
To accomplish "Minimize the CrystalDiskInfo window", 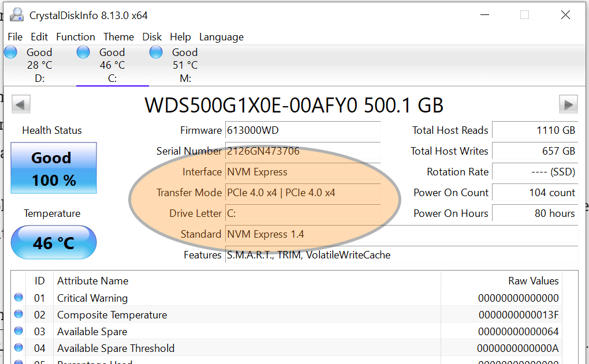I will [x=484, y=15].
